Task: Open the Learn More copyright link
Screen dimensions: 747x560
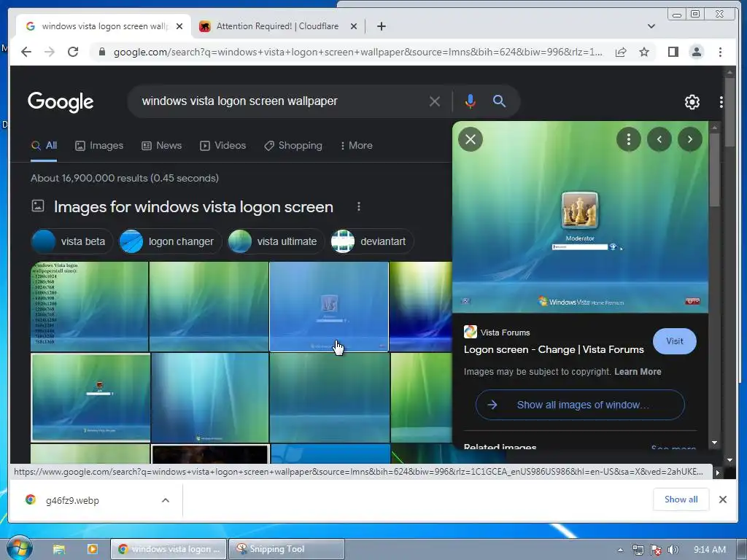Action: pyautogui.click(x=638, y=371)
